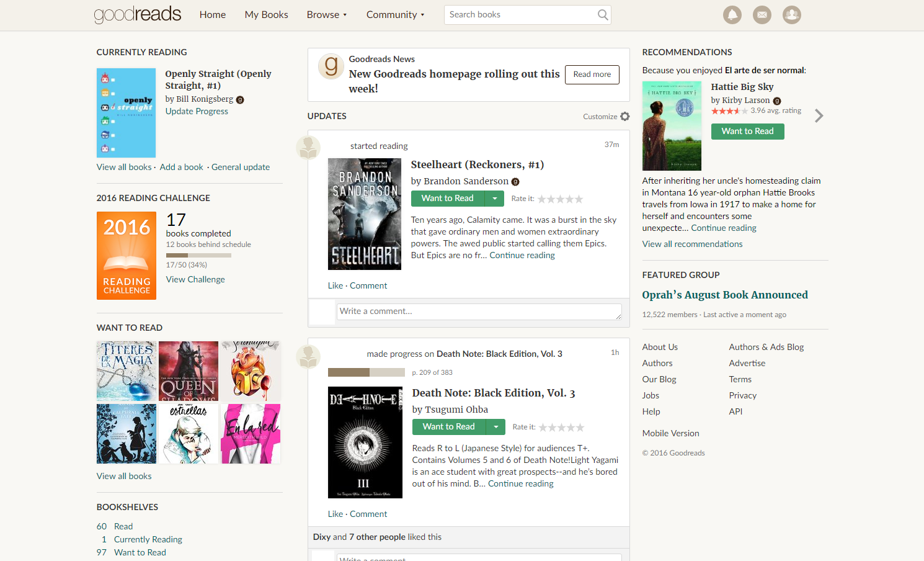Open the Update Progress link
This screenshot has height=561, width=924.
pyautogui.click(x=197, y=111)
